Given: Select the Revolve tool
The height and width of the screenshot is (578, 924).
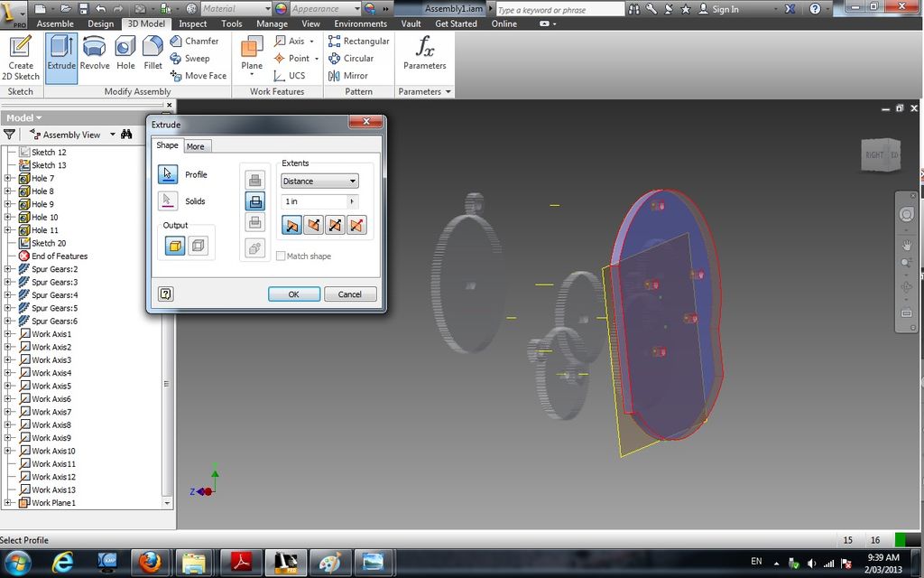Looking at the screenshot, I should point(94,53).
